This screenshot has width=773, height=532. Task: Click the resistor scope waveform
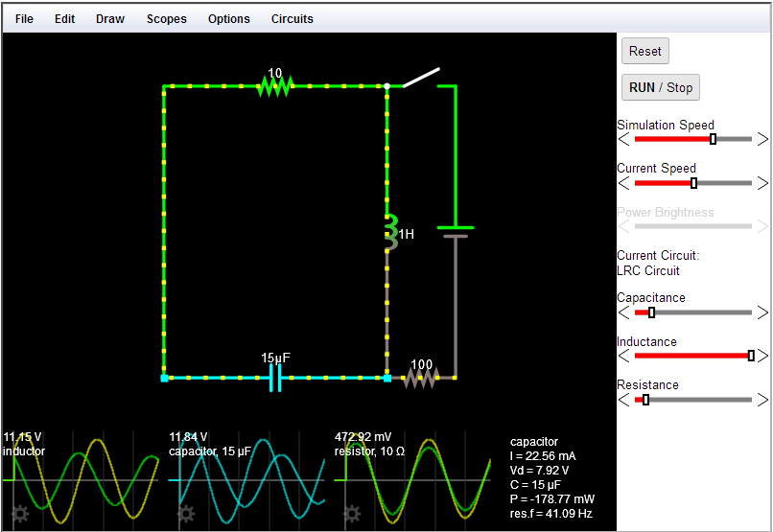412,479
